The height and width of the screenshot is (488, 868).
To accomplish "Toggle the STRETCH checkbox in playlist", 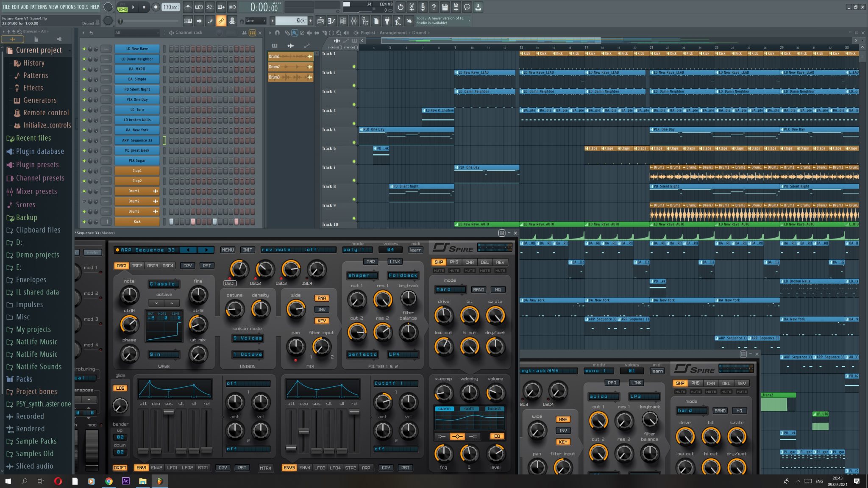I will (x=356, y=47).
